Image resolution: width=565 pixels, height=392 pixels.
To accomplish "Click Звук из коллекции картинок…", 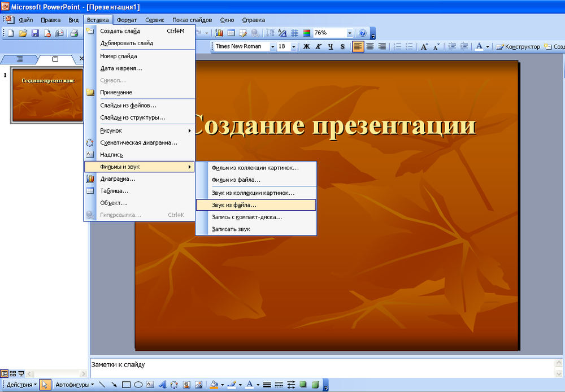I will (x=256, y=193).
